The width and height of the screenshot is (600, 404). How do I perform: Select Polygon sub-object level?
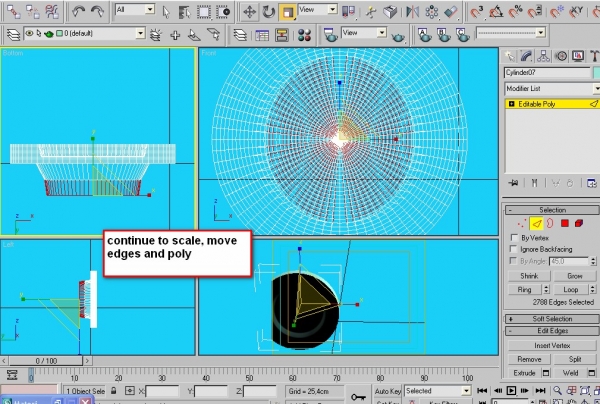(x=565, y=223)
